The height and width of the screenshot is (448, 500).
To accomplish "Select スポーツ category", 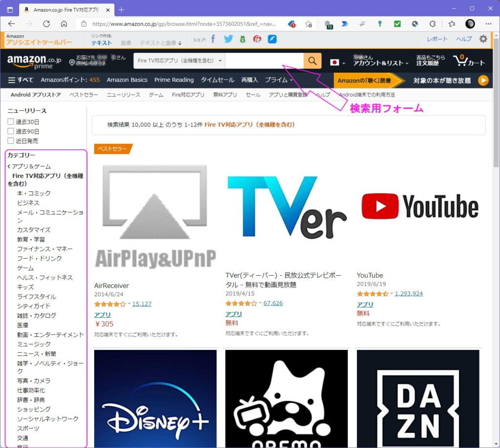I will click(x=28, y=428).
